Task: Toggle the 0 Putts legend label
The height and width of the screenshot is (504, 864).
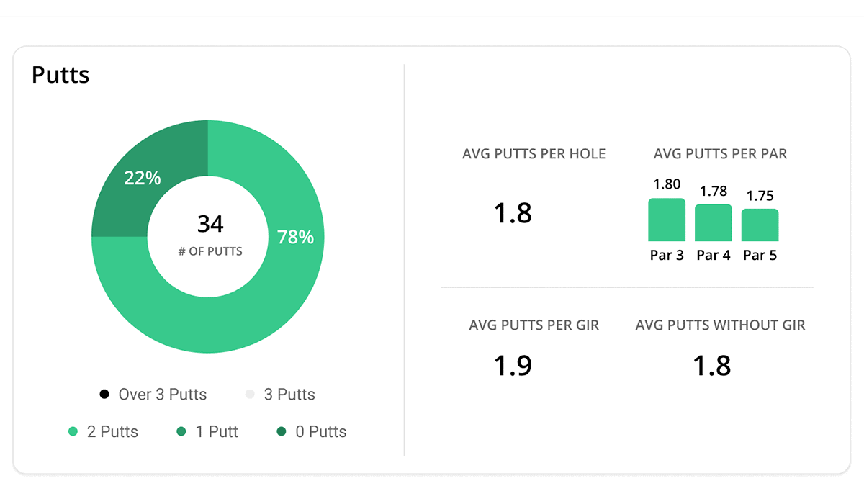Action: 321,432
